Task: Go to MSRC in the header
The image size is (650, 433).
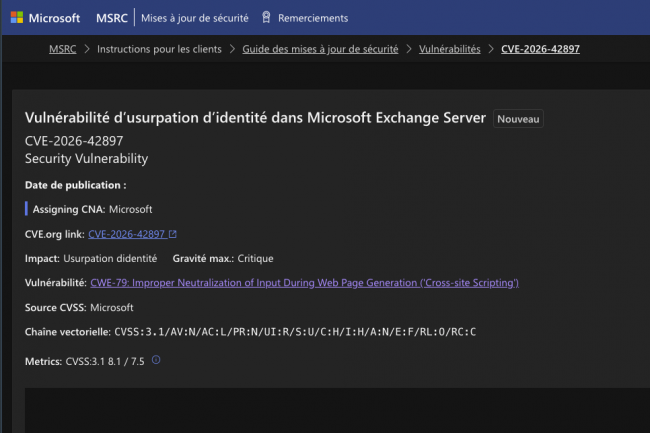Action: click(112, 18)
